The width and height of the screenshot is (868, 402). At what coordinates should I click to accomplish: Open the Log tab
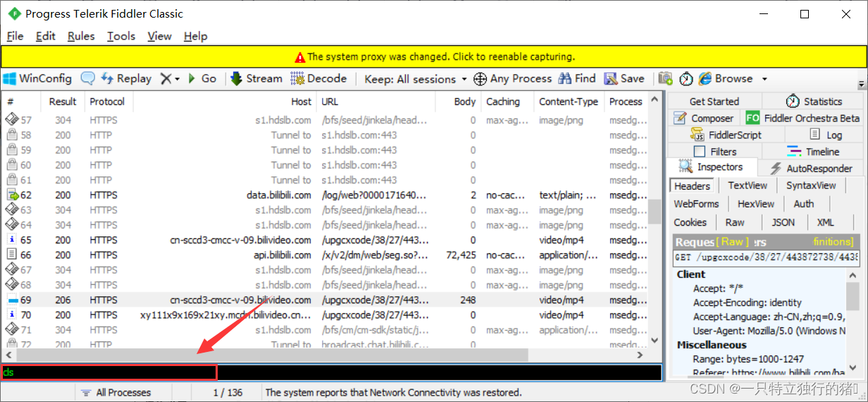pos(825,135)
